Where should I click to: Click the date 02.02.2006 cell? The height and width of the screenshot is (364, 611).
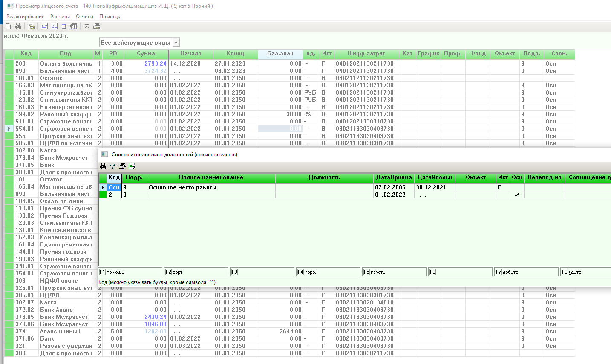tap(394, 188)
